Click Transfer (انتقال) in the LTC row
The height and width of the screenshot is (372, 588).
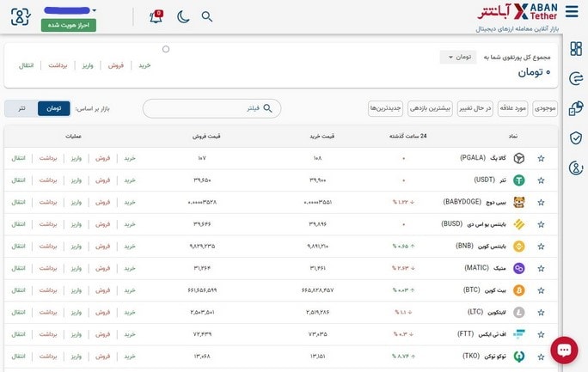point(18,312)
